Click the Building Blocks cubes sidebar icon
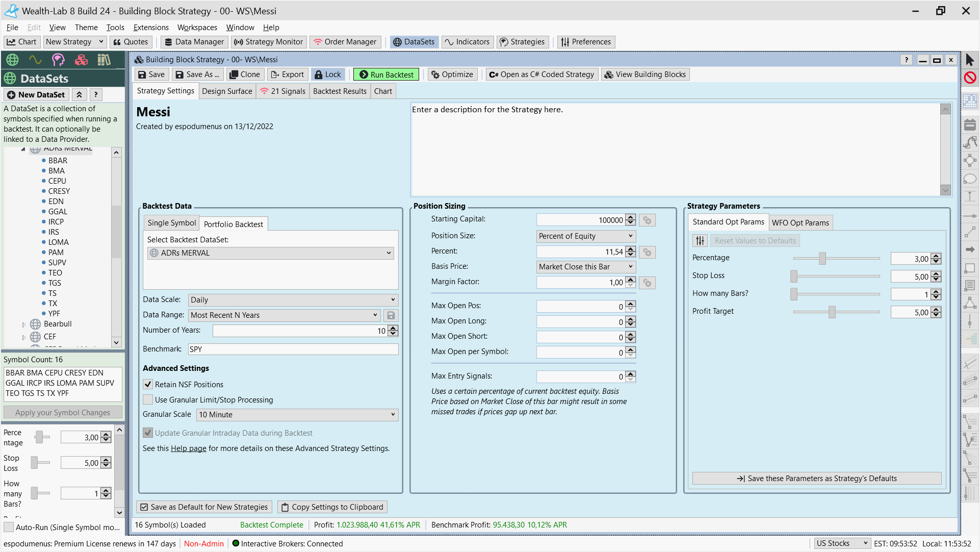980x552 pixels. click(x=81, y=60)
